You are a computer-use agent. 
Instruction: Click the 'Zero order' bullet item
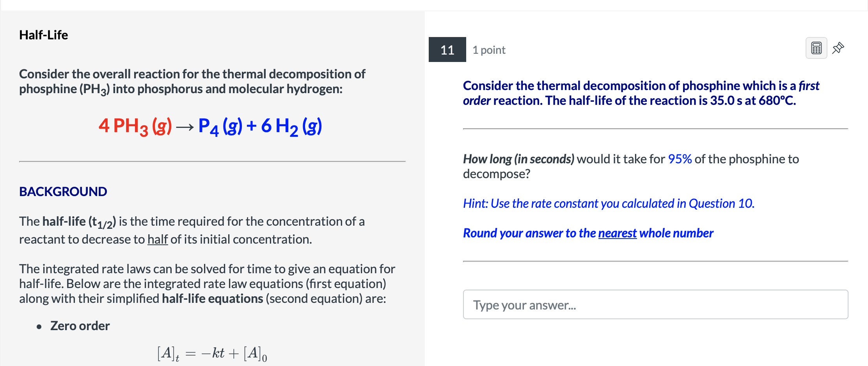point(80,326)
